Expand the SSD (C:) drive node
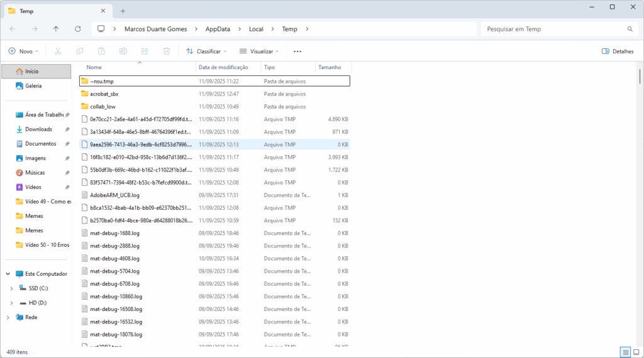The width and height of the screenshot is (644, 358). [11, 288]
